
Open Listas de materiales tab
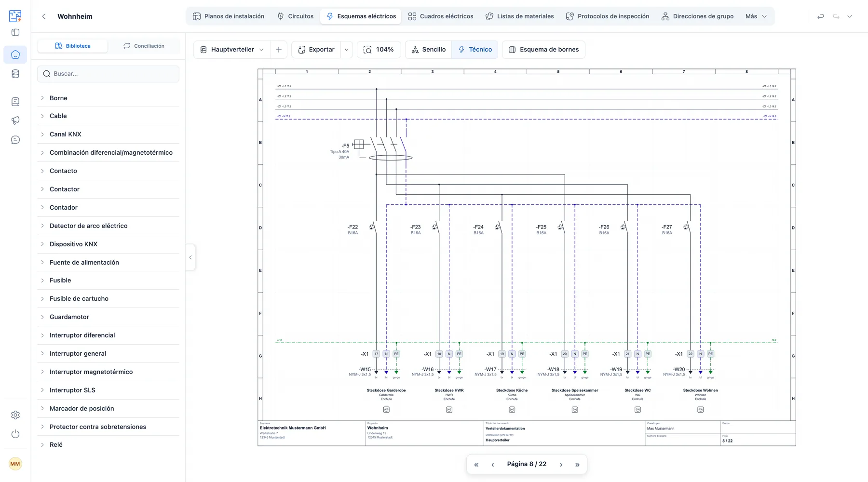pyautogui.click(x=519, y=16)
